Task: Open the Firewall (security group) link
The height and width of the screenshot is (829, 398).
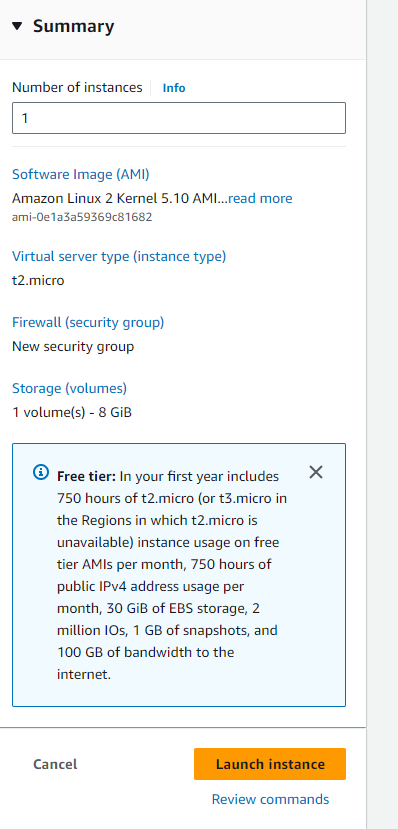Action: point(88,323)
